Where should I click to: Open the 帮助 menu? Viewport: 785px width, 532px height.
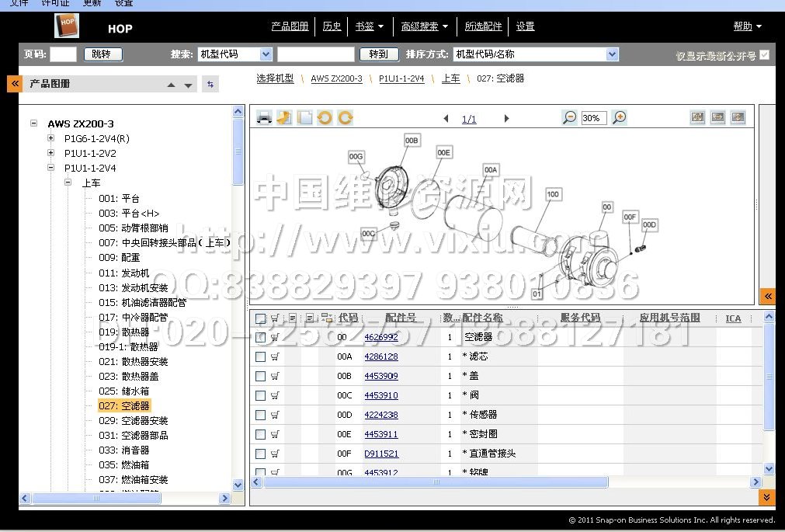pyautogui.click(x=747, y=26)
